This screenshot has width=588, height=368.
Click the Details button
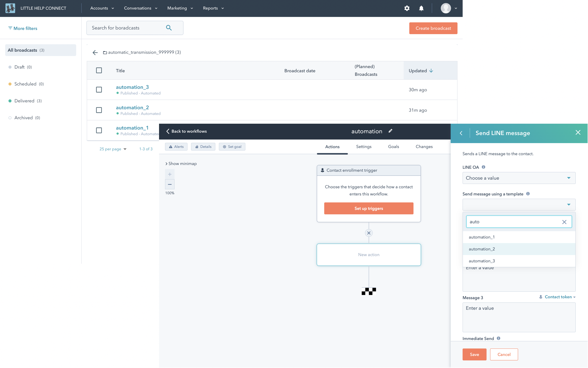click(x=203, y=147)
